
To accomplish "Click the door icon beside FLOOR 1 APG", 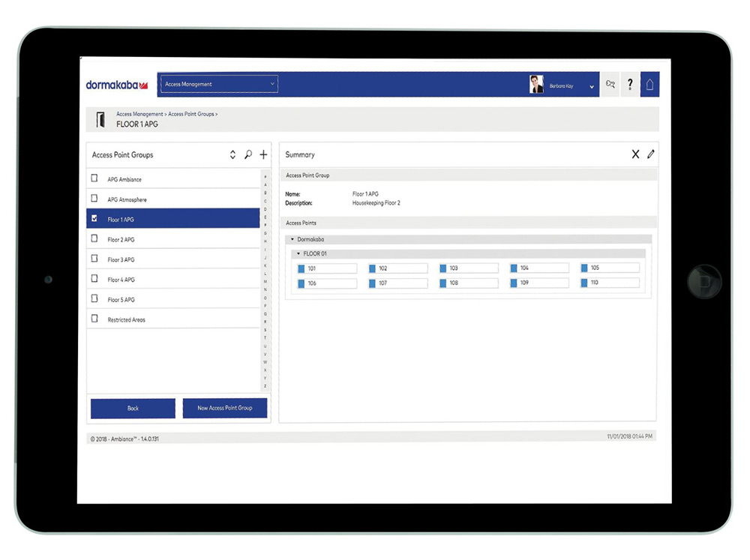I will (x=100, y=119).
